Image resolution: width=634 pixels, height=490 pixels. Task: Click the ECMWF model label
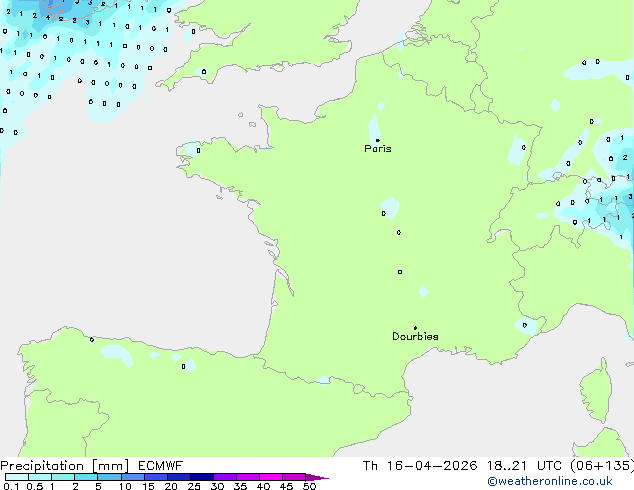(160, 466)
